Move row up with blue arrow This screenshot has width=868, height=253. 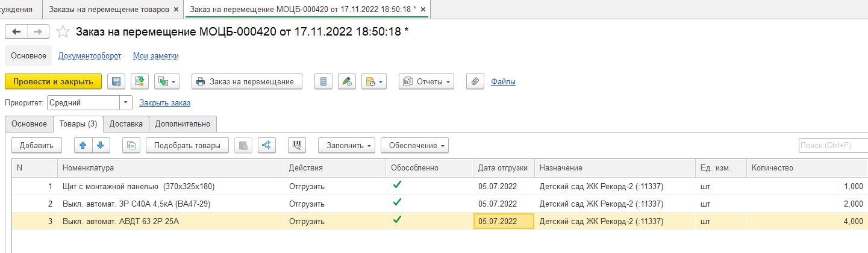[83, 145]
